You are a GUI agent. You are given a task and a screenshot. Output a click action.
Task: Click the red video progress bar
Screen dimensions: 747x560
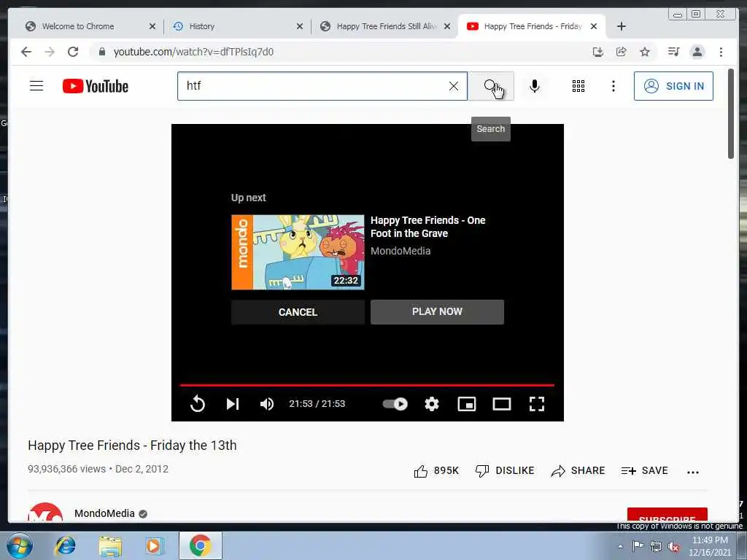click(368, 385)
